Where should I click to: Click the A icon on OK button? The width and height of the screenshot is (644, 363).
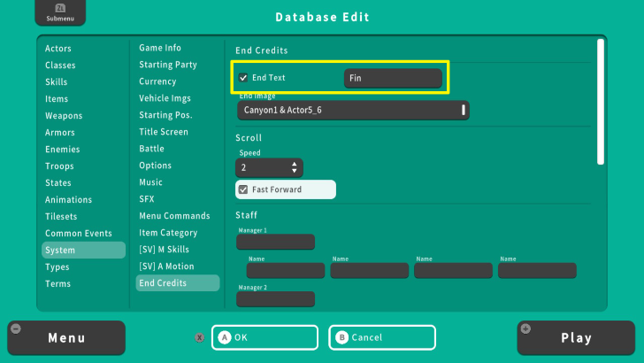coord(225,337)
